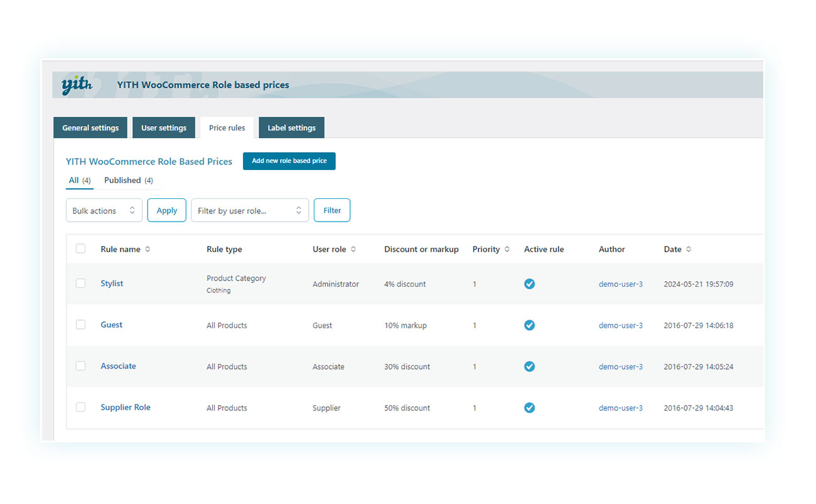Show Published (4) rules view
This screenshot has width=816, height=504.
tap(129, 180)
